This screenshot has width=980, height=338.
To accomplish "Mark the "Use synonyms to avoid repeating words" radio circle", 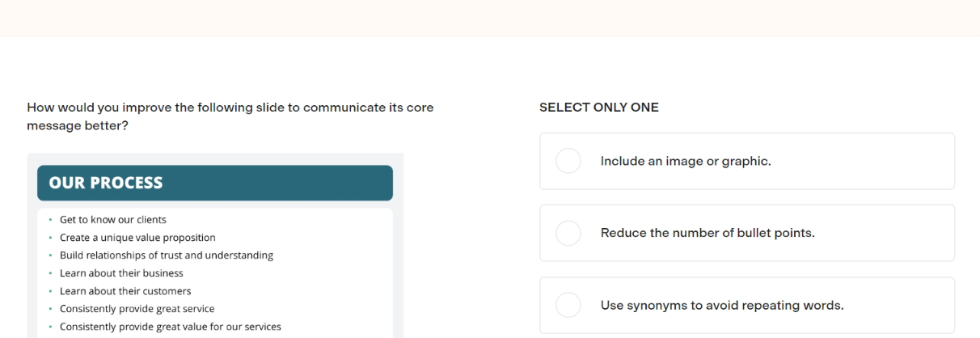I will tap(568, 306).
